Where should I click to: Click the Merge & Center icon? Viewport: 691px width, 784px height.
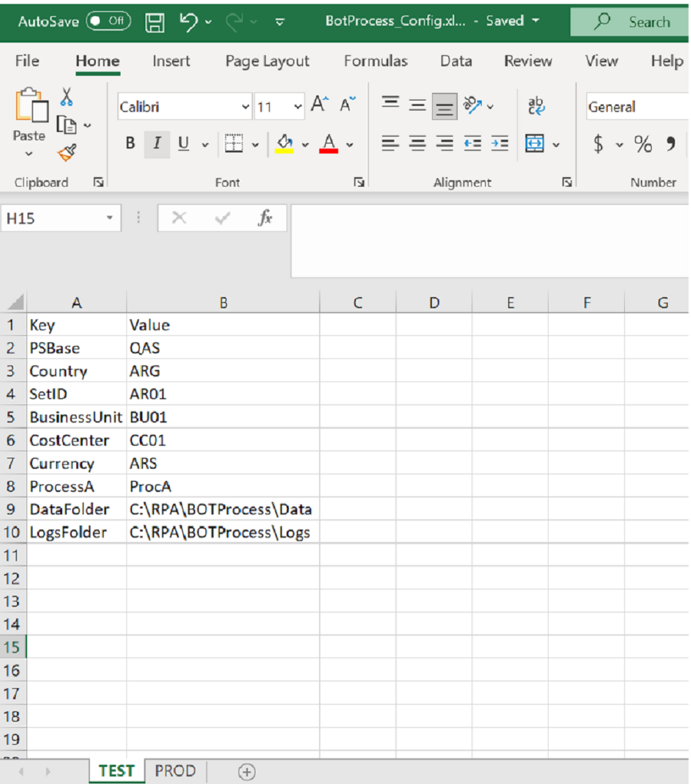coord(534,144)
